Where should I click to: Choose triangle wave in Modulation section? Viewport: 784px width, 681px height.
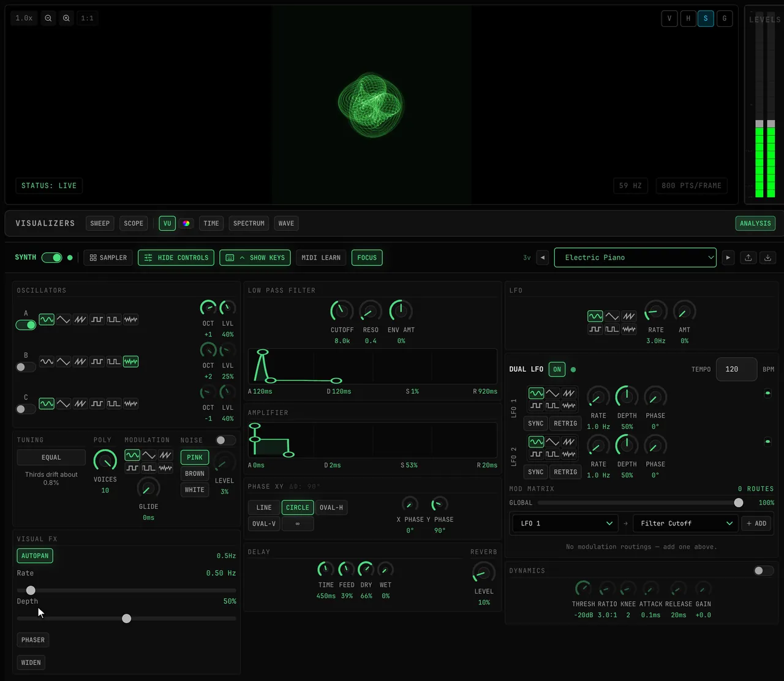pyautogui.click(x=149, y=455)
